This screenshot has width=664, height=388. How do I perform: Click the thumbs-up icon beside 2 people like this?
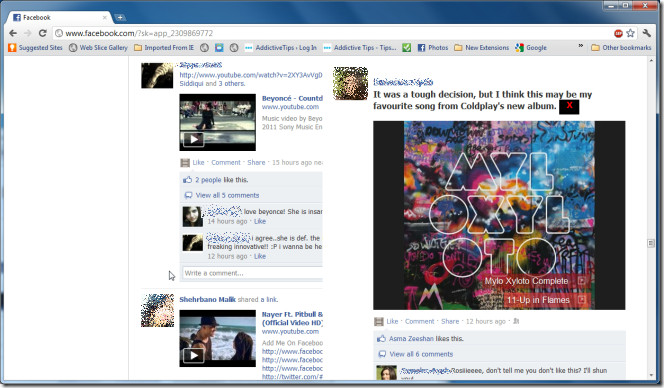(x=187, y=180)
